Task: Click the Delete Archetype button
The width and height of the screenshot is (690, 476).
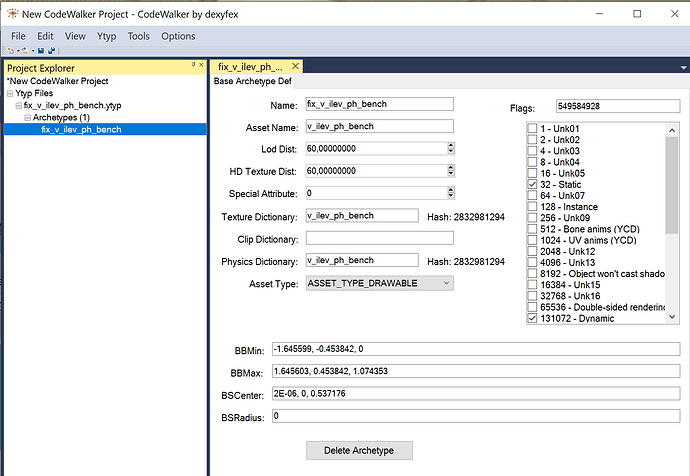Action: [x=359, y=450]
